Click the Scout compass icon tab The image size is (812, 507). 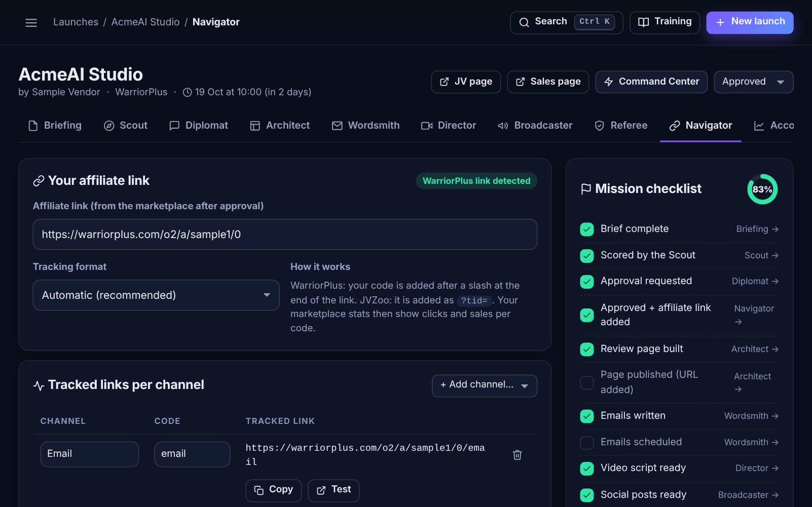click(109, 126)
